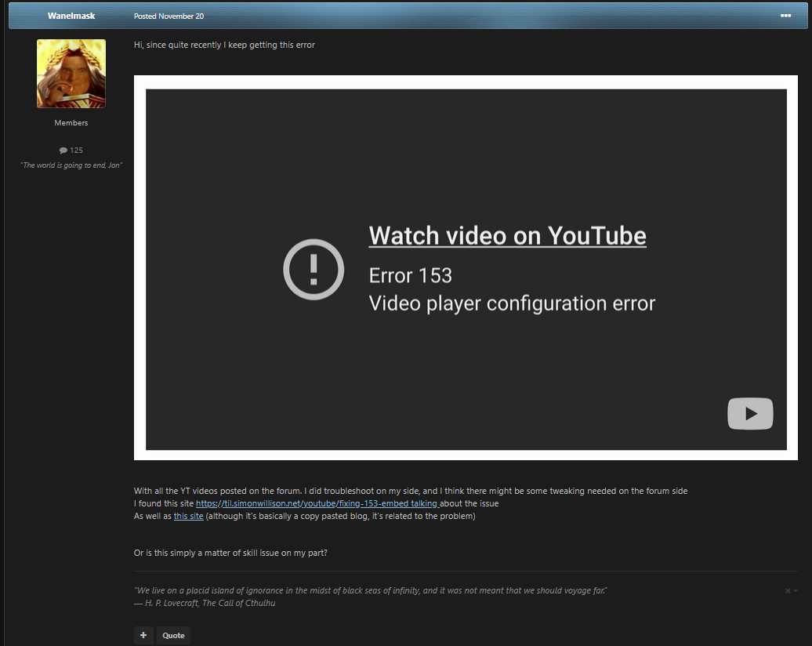812x646 pixels.
Task: Click the H. P. Lovecraft signature attribution line
Action: [x=205, y=603]
